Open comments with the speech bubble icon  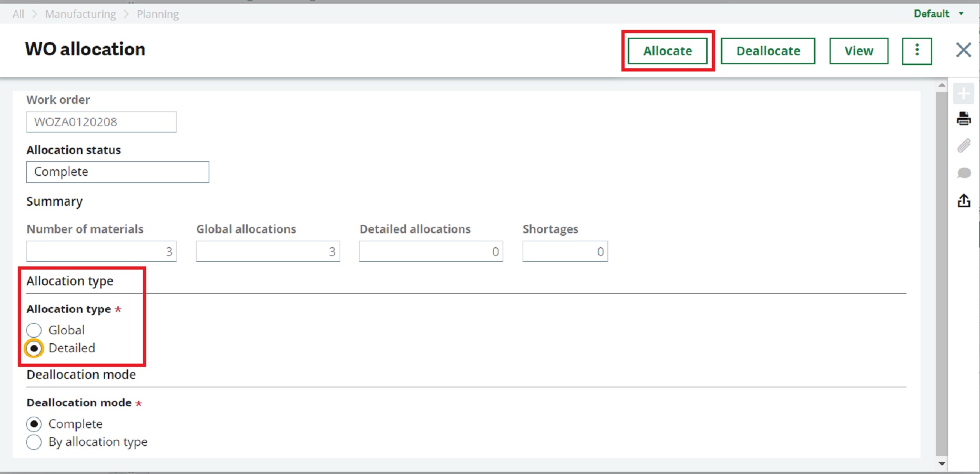click(x=964, y=173)
